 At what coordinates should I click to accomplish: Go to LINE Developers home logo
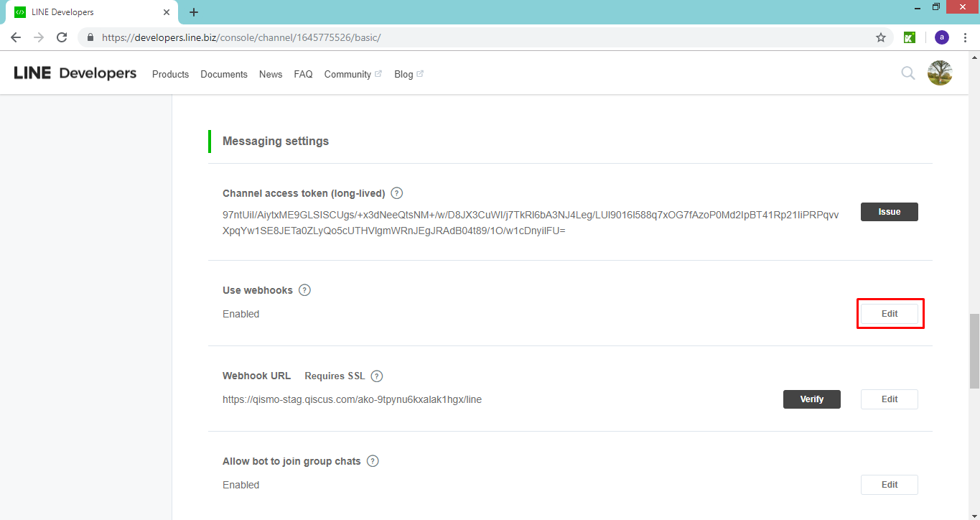click(x=75, y=73)
